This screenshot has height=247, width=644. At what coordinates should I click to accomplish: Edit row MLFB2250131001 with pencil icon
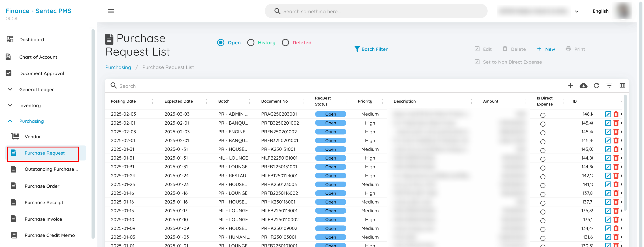click(x=608, y=158)
